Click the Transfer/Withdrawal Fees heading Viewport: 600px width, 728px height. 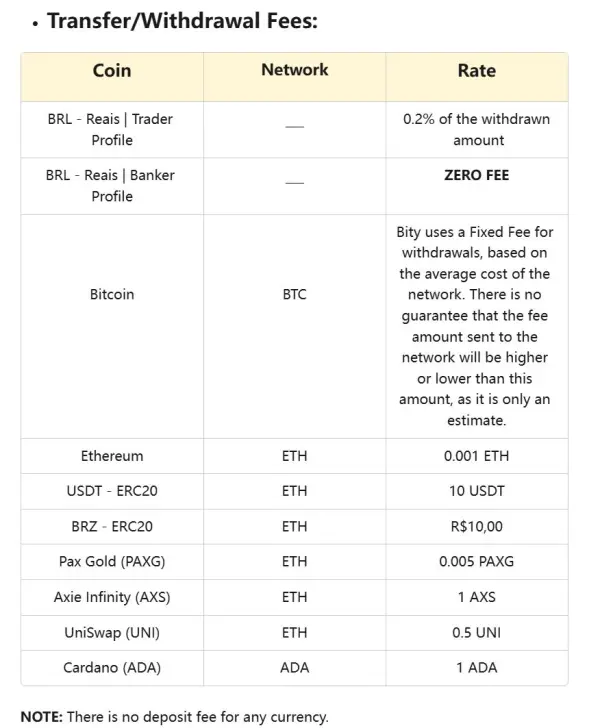[x=181, y=21]
